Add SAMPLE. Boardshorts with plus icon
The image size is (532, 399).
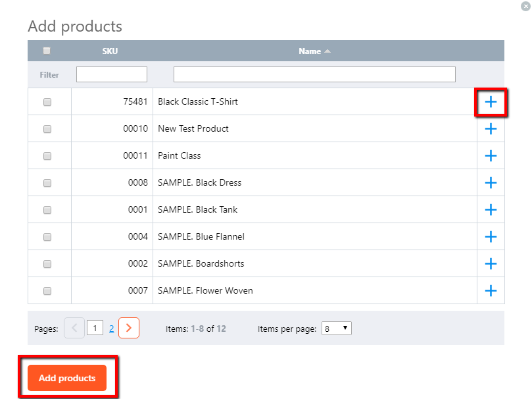(491, 263)
